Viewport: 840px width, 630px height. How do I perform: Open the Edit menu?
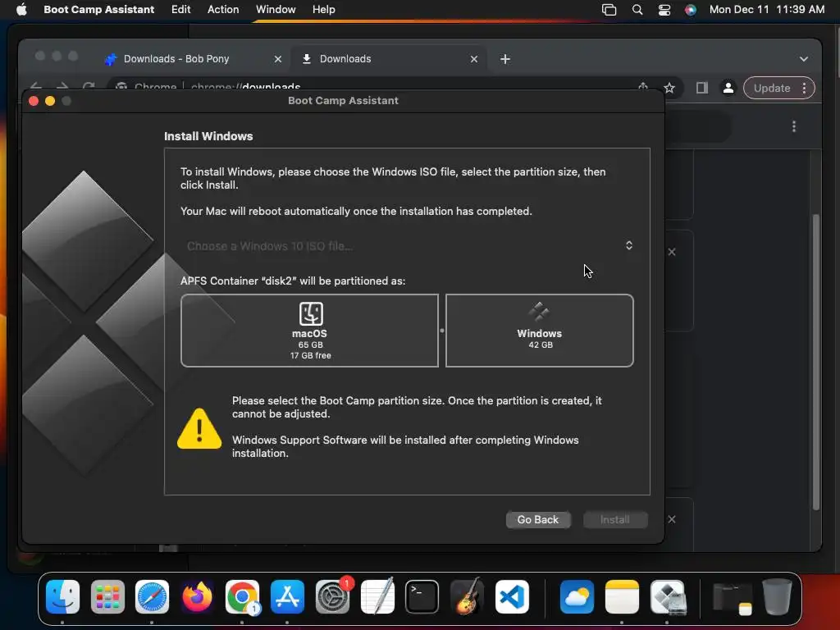tap(181, 9)
